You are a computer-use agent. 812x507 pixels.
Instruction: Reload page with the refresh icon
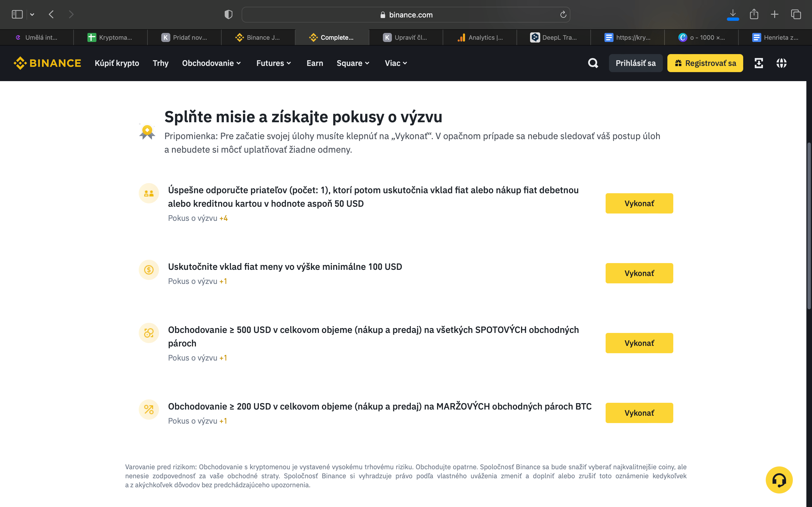pos(563,14)
